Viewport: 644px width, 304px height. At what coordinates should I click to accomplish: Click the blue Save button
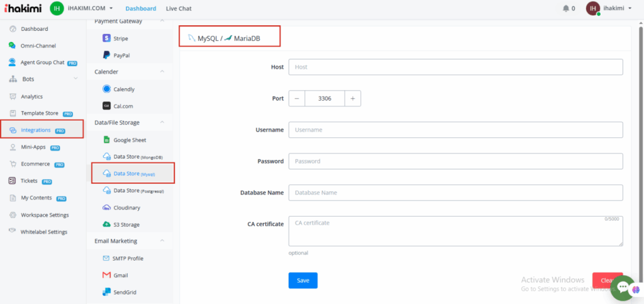coord(303,281)
